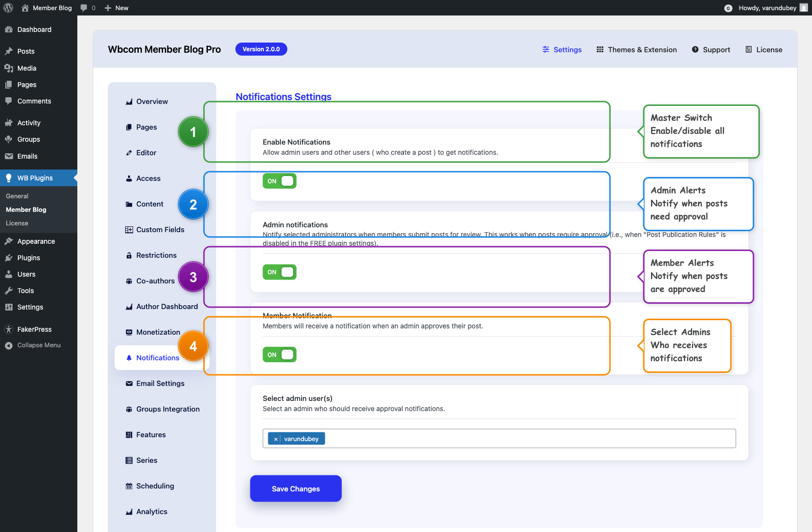Click the Support question mark icon
This screenshot has height=532, width=812.
[695, 49]
